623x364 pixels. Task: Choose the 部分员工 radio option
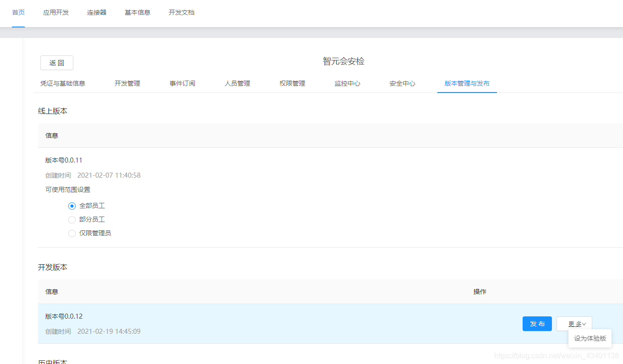click(x=72, y=220)
